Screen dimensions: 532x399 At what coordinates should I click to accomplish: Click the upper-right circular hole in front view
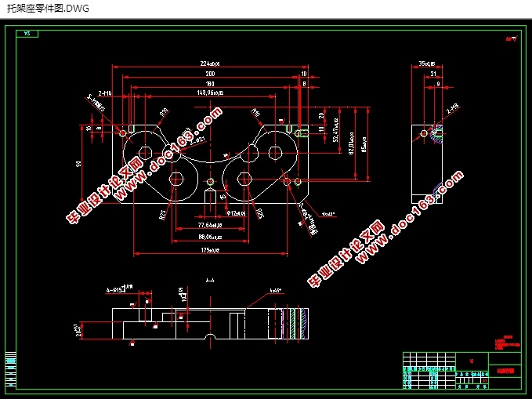click(276, 151)
